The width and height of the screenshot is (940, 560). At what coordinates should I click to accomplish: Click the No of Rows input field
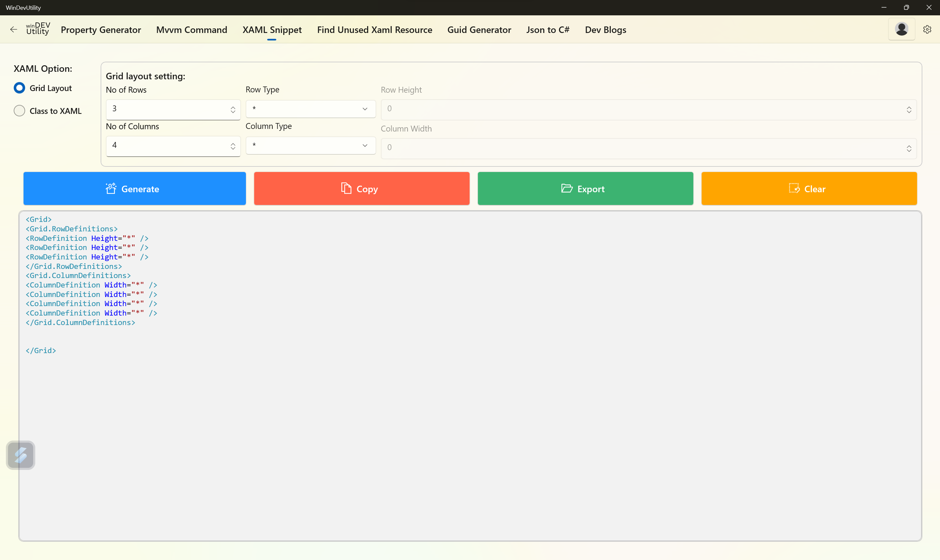[x=166, y=109]
